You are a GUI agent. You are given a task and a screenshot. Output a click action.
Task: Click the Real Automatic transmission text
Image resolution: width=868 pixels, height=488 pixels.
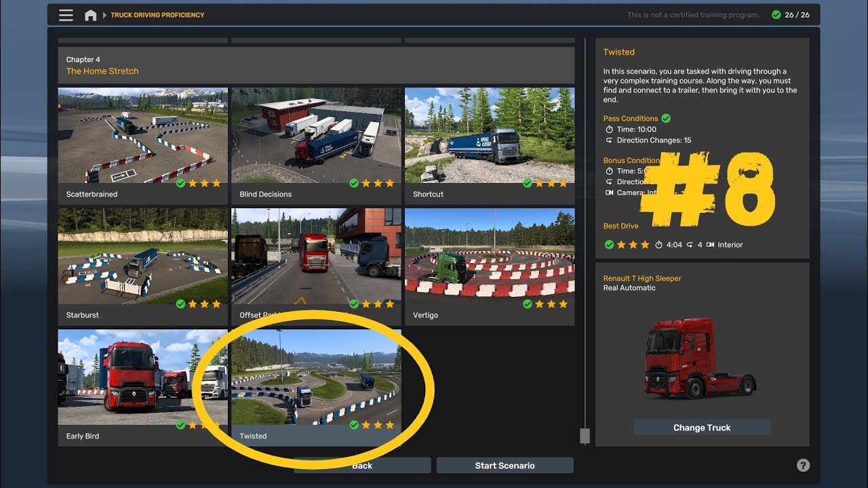click(x=629, y=288)
